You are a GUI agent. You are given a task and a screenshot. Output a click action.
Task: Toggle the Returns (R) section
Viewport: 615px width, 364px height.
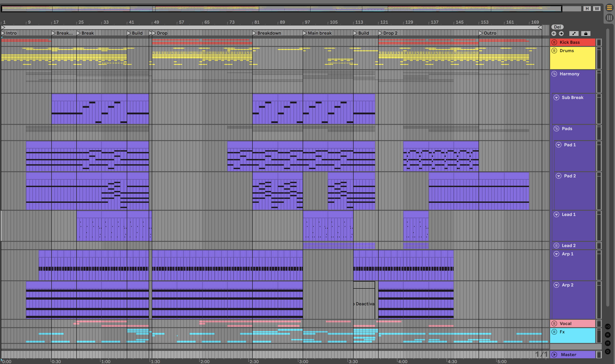[x=608, y=335]
